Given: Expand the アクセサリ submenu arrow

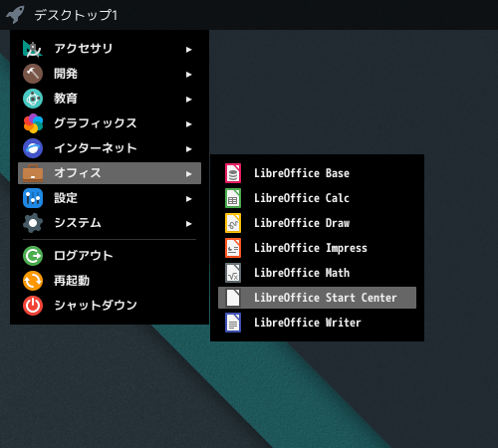Looking at the screenshot, I should pyautogui.click(x=189, y=50).
